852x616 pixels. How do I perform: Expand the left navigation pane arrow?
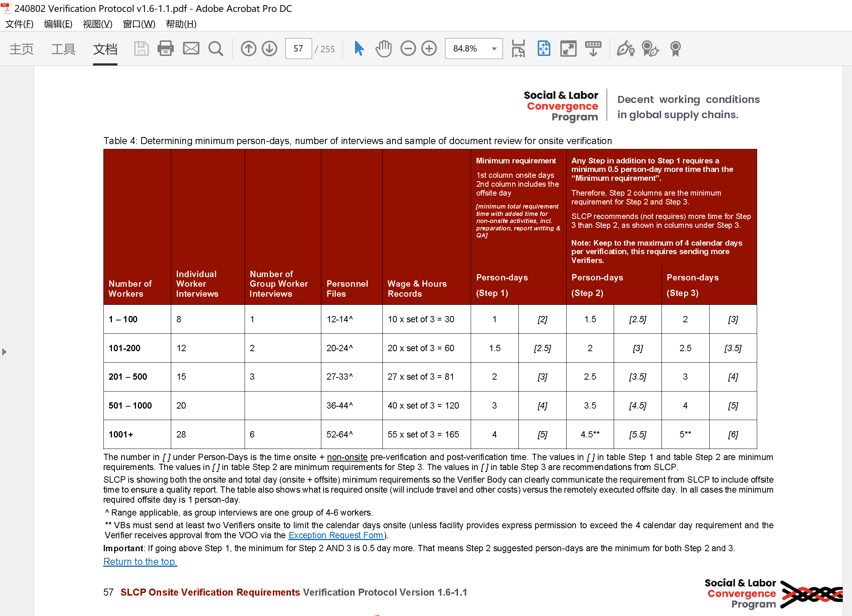[x=4, y=352]
